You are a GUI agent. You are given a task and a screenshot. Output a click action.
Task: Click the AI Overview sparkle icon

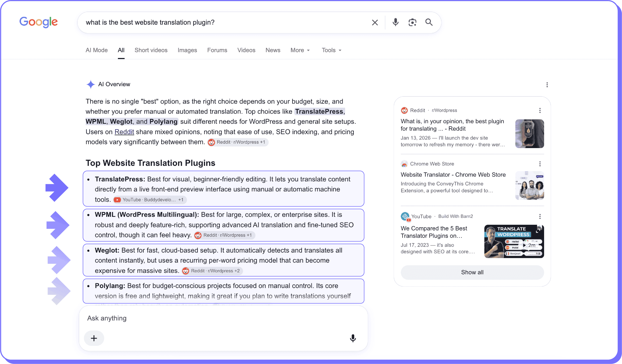[91, 84]
